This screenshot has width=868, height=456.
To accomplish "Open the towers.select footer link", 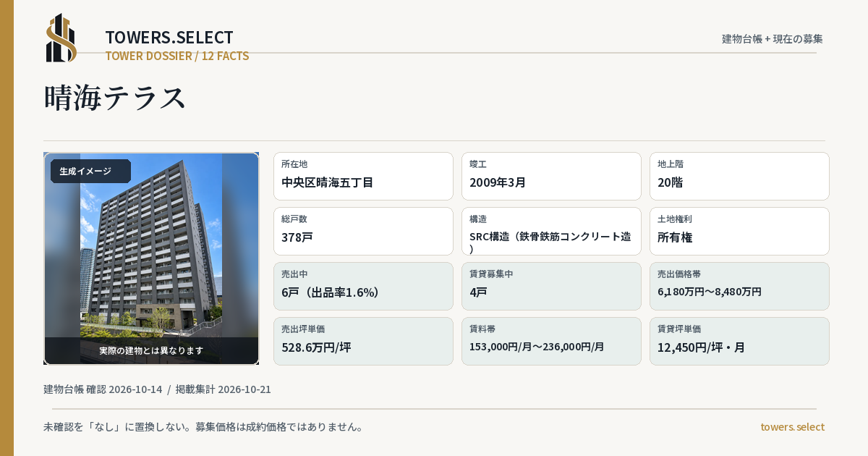I will (x=792, y=427).
